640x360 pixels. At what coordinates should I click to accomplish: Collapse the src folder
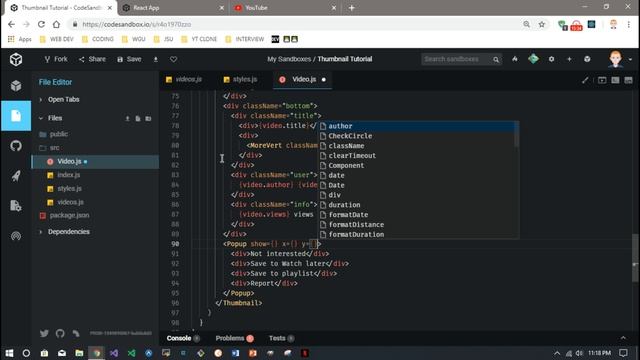pos(54,148)
